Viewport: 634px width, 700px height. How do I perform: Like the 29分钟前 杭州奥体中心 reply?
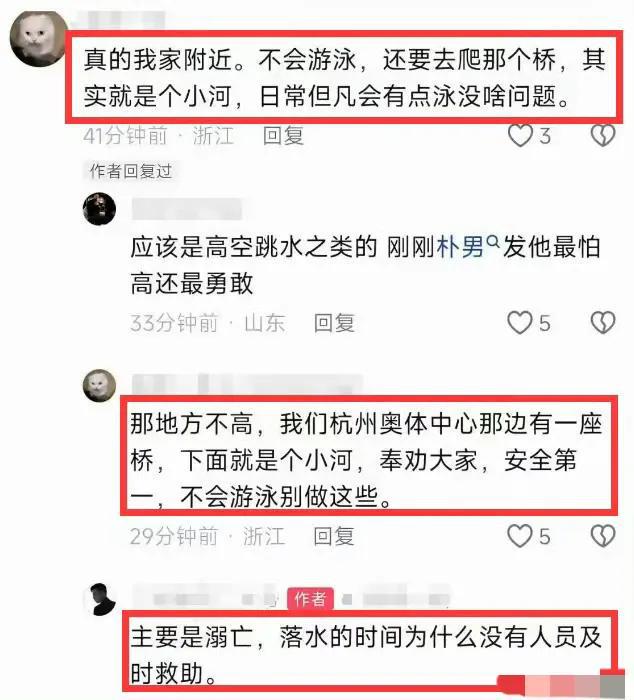(520, 536)
